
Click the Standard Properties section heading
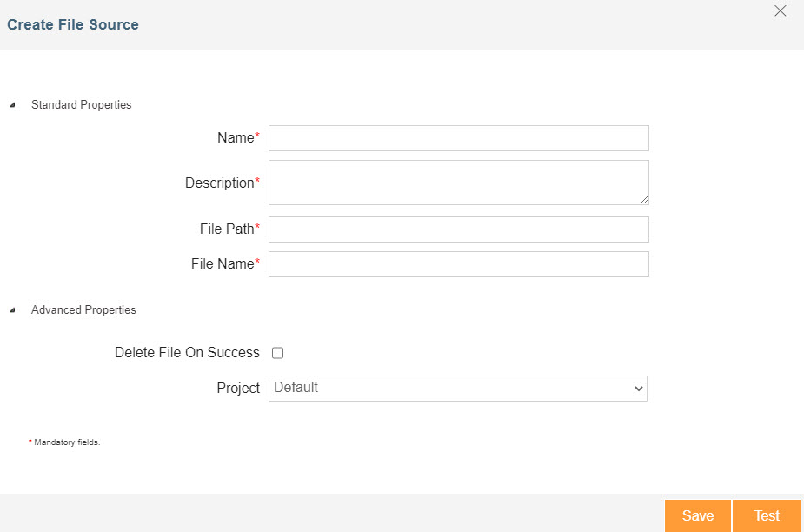pyautogui.click(x=81, y=105)
